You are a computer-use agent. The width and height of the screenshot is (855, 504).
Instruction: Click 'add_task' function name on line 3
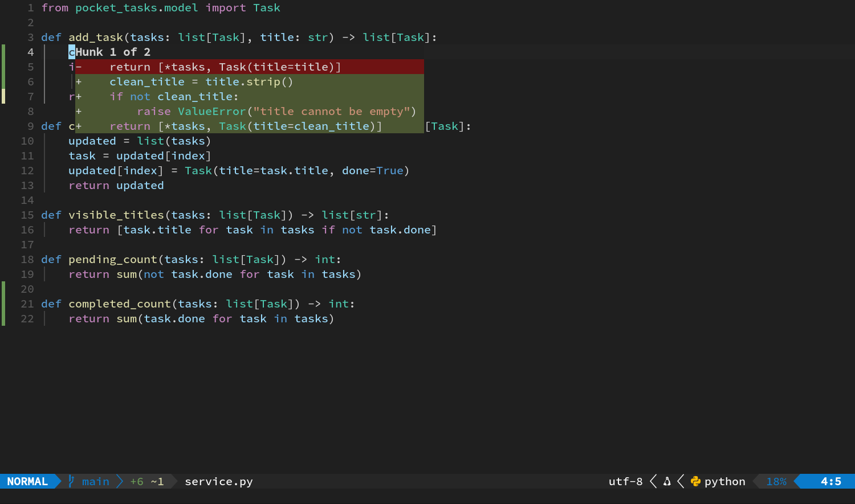[96, 37]
